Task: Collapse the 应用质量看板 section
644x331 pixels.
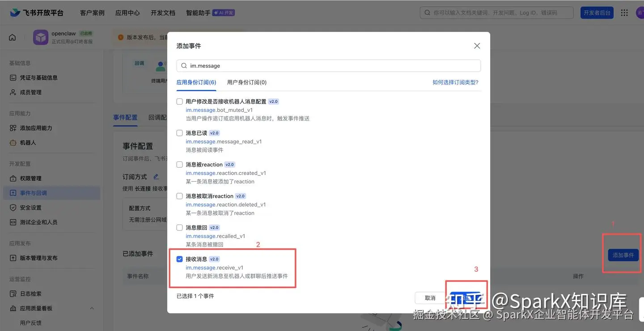Action: pos(92,308)
